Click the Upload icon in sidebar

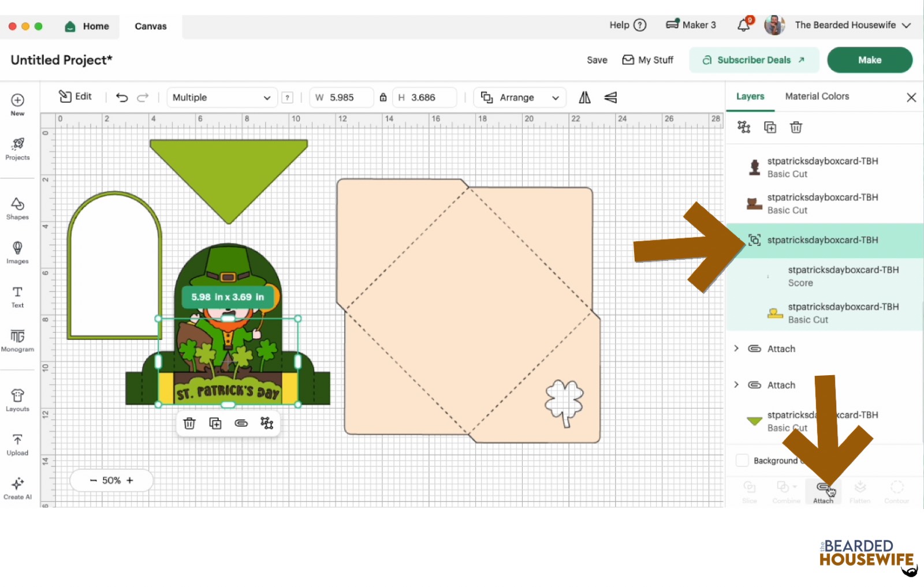click(17, 444)
